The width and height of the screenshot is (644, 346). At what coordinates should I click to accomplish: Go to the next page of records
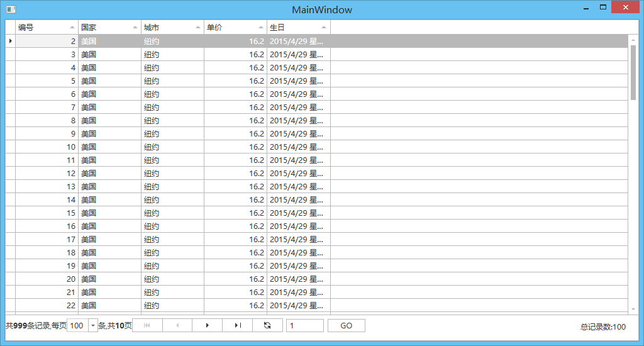pos(208,325)
